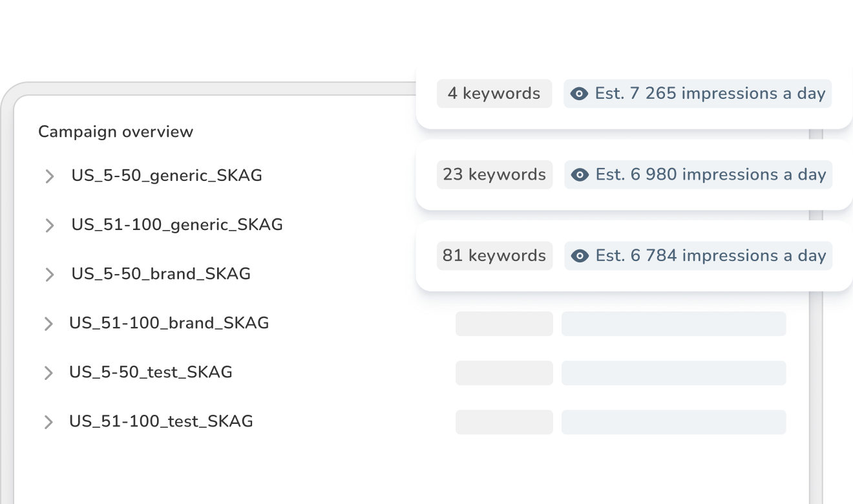Expand the US_51-100_brand_SKAG campaign
853x504 pixels.
click(49, 323)
